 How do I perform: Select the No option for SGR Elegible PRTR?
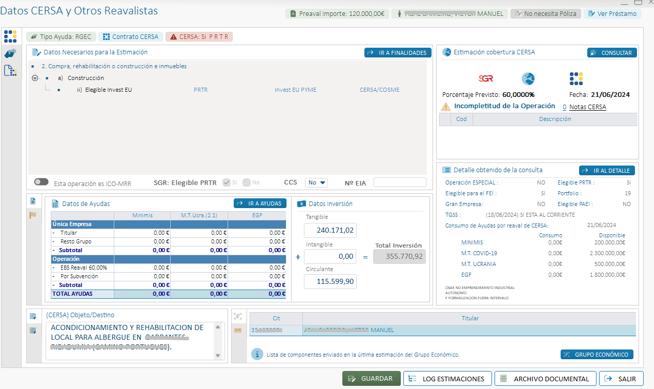coord(247,183)
